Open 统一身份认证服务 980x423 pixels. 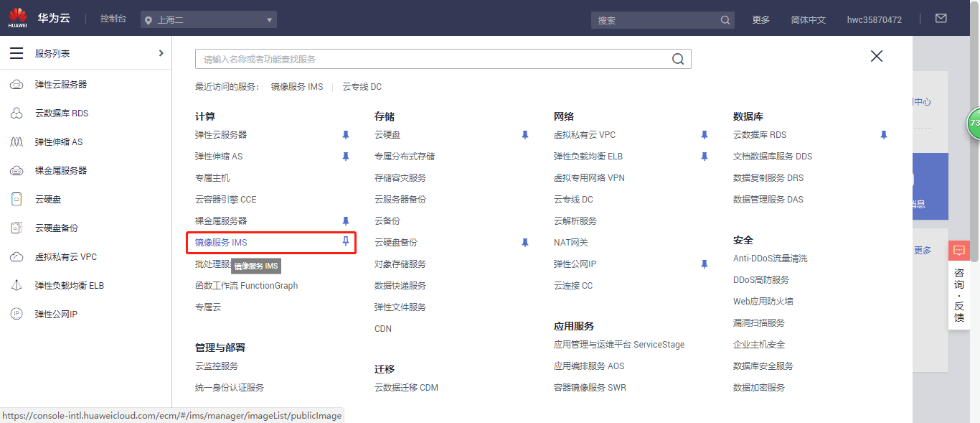click(230, 388)
